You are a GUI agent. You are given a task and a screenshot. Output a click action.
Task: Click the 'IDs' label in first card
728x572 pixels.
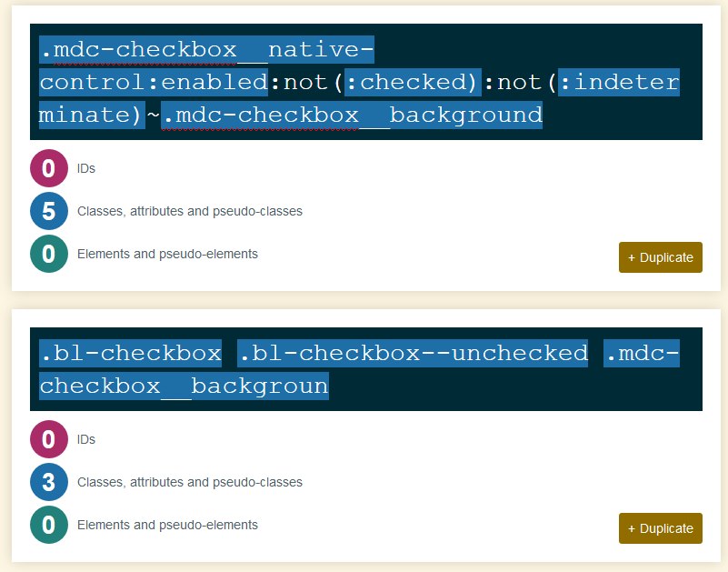tap(86, 168)
